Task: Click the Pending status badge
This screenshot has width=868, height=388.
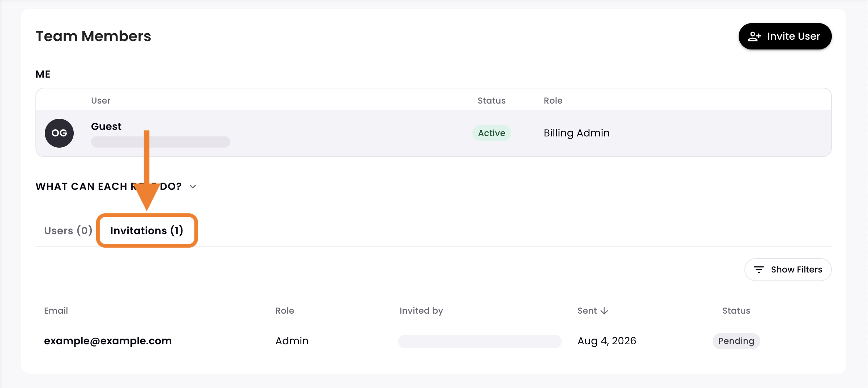Action: [736, 341]
